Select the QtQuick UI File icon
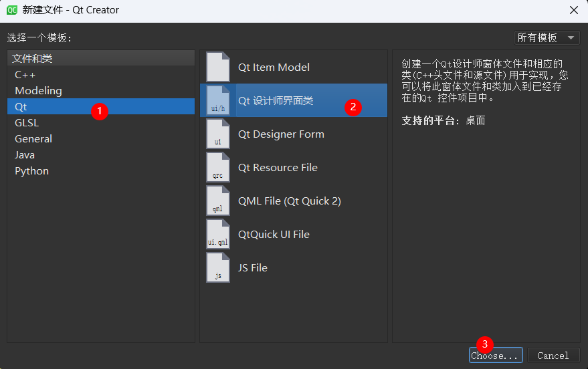This screenshot has height=369, width=588. tap(218, 234)
